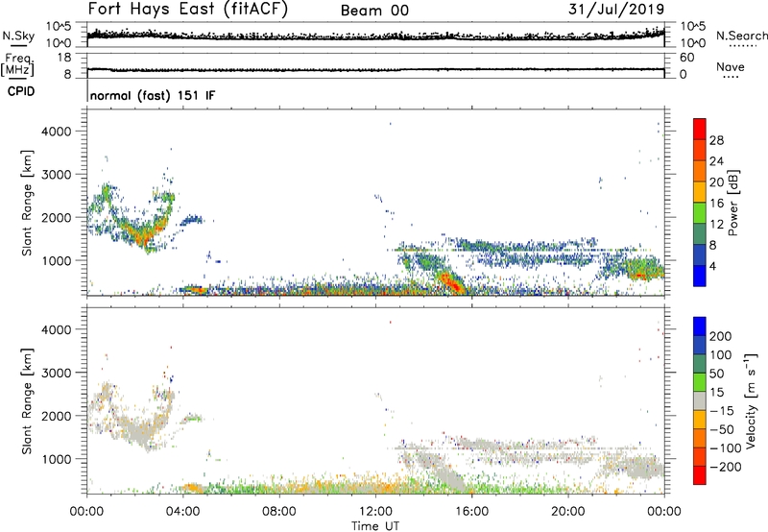The height and width of the screenshot is (532, 768).
Task: Click the red high-power echo near 15:30 UT
Action: (x=451, y=282)
